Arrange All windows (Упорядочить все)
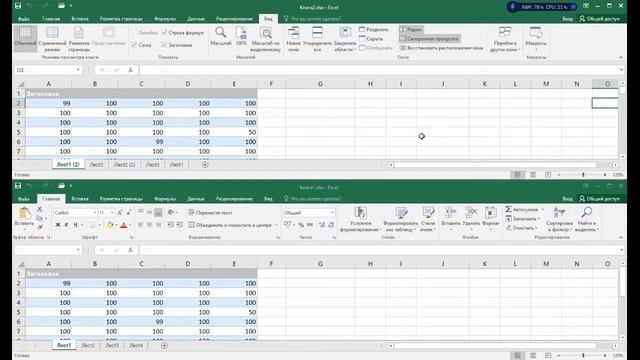Image resolution: width=640 pixels, height=360 pixels. point(317,38)
